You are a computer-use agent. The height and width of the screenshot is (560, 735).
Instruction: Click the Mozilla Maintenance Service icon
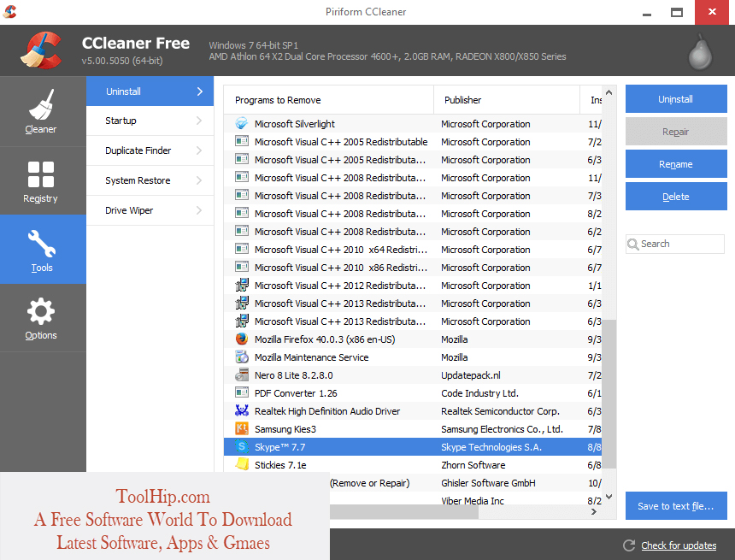pos(241,357)
